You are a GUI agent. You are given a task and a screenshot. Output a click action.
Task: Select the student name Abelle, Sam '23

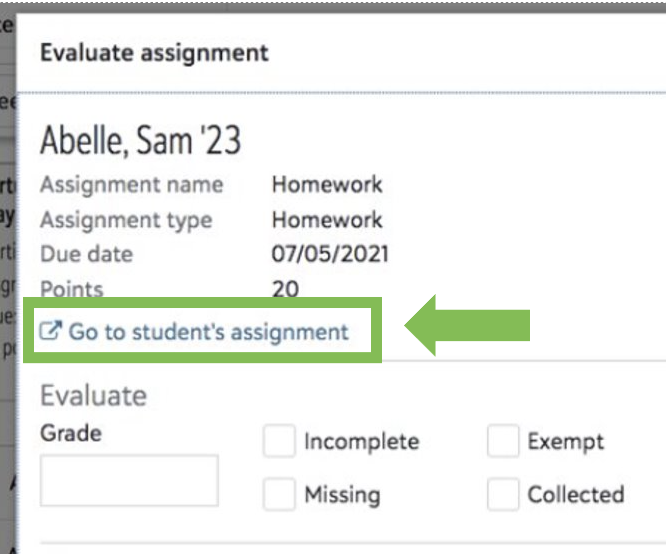point(140,141)
